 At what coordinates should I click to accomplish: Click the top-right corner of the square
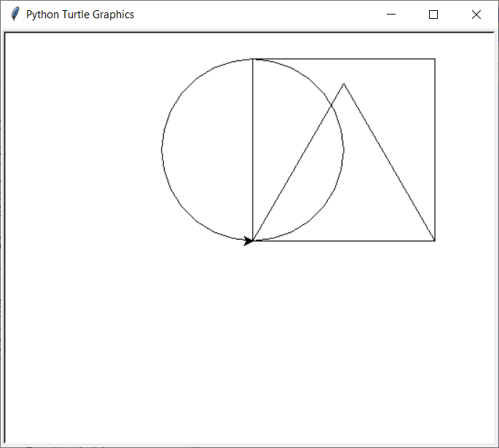pos(435,59)
